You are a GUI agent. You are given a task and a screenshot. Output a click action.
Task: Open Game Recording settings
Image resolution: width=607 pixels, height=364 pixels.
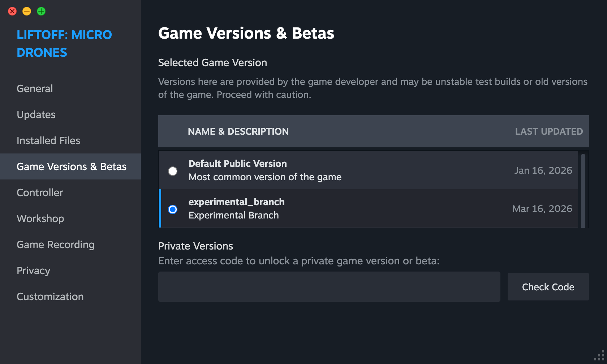56,244
